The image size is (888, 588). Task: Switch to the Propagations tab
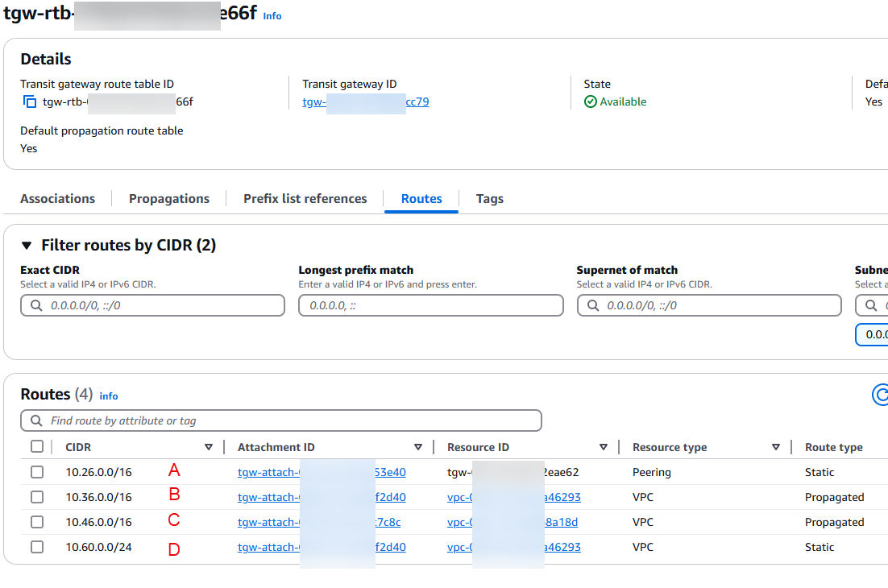(168, 198)
